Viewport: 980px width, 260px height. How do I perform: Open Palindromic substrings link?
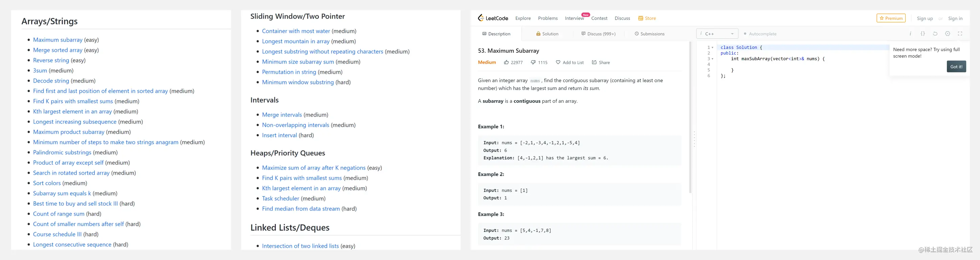pyautogui.click(x=62, y=152)
